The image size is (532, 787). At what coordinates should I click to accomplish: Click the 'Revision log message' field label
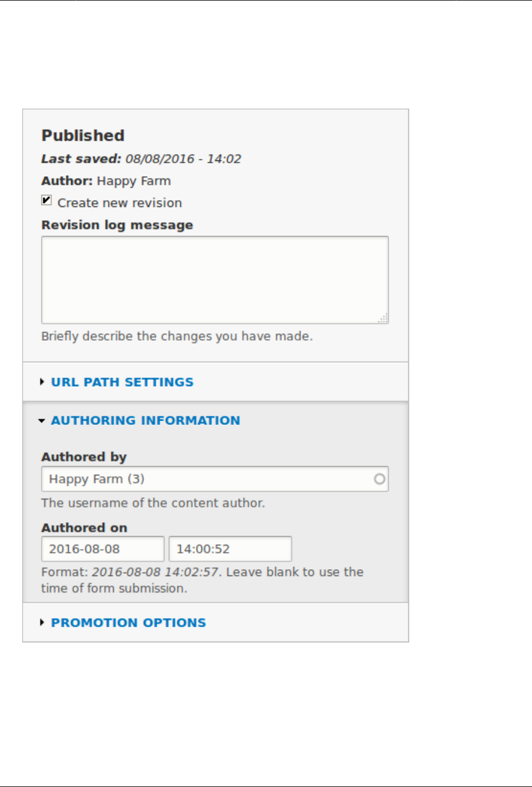click(117, 225)
